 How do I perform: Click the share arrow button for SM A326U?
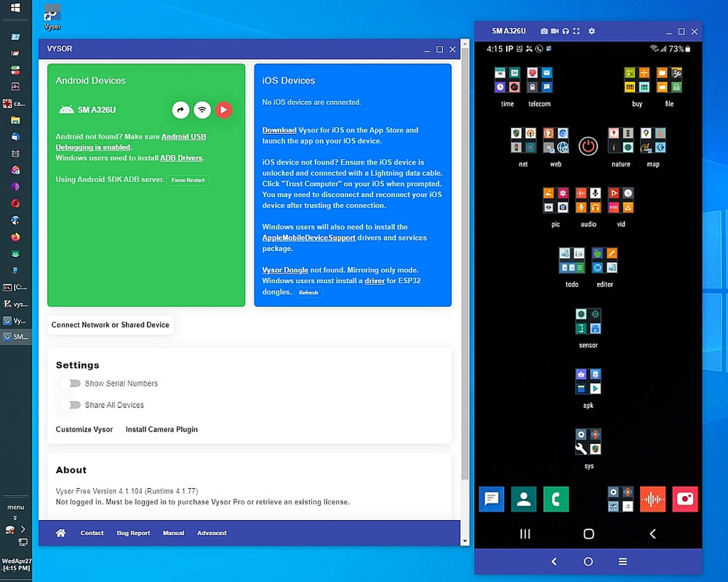[180, 110]
